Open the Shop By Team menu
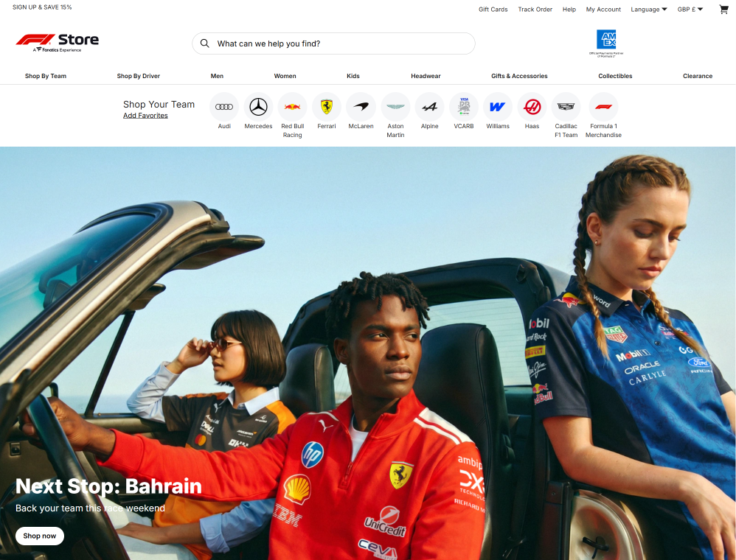The width and height of the screenshot is (736, 560). point(46,76)
